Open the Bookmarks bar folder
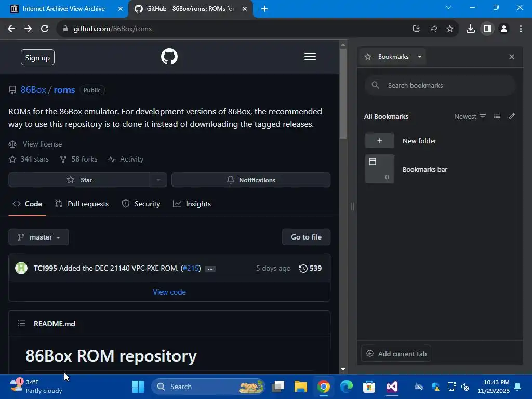 tap(440, 169)
